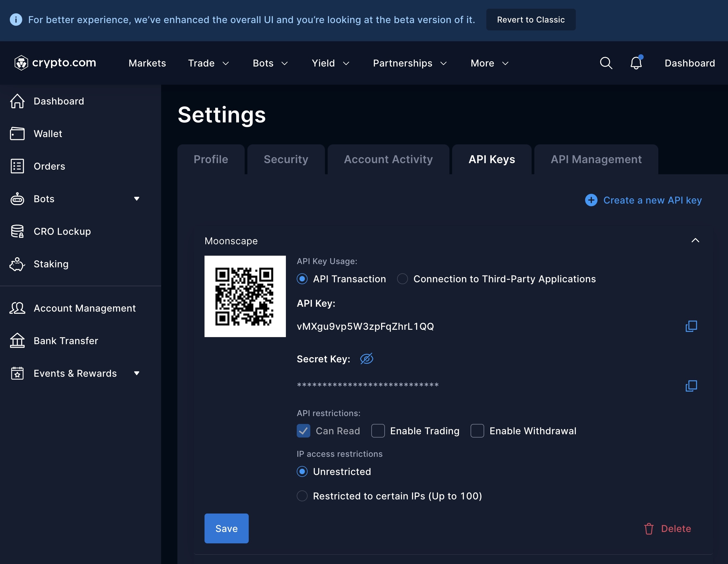Click the crypto.com logo

coord(55,63)
